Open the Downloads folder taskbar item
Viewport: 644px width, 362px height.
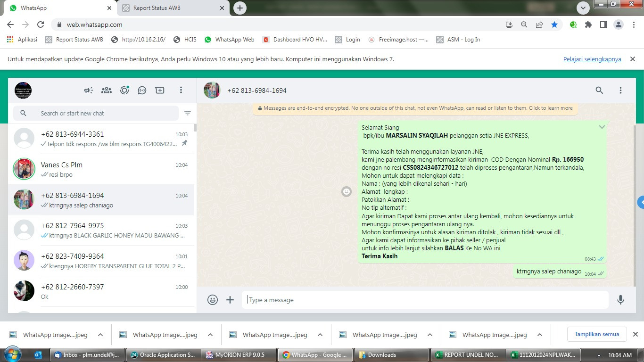pos(391,355)
